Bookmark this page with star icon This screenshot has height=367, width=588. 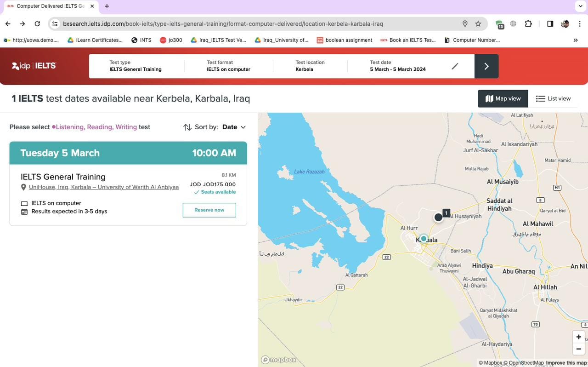coord(478,24)
